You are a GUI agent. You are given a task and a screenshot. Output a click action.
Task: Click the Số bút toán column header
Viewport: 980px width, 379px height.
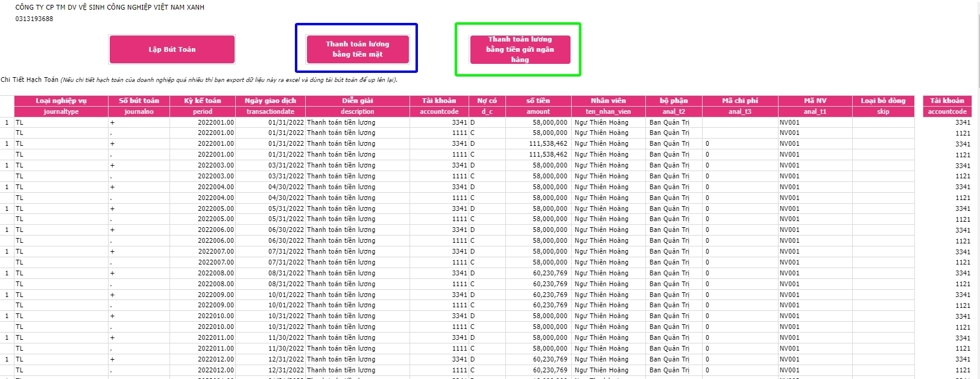point(139,101)
